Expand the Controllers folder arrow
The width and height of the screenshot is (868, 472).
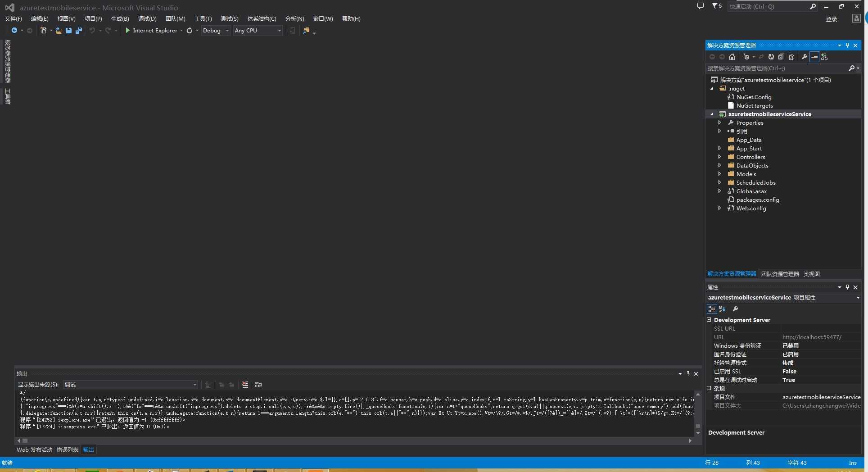(719, 157)
